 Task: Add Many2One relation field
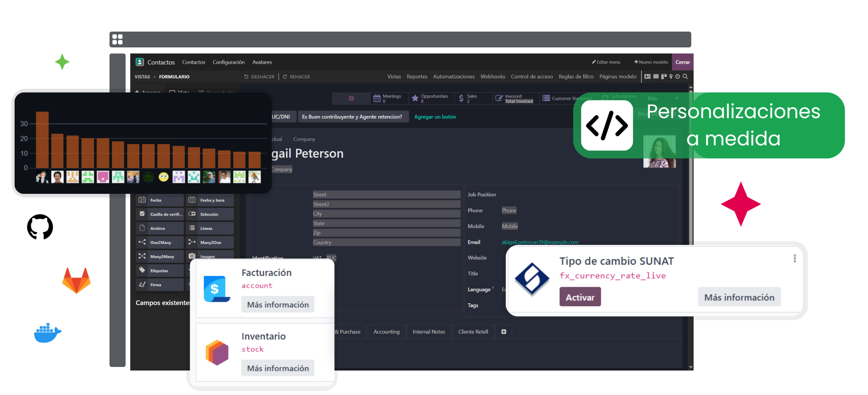[x=210, y=243]
